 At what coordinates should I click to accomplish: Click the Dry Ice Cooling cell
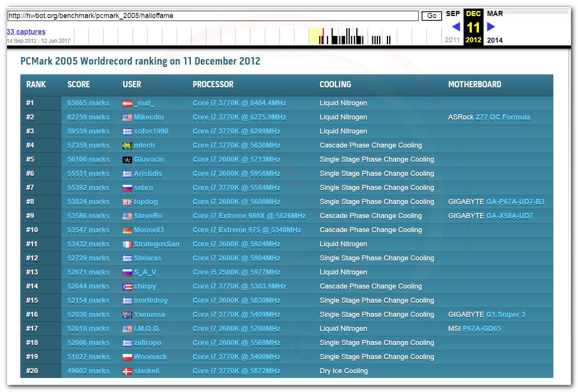click(344, 371)
